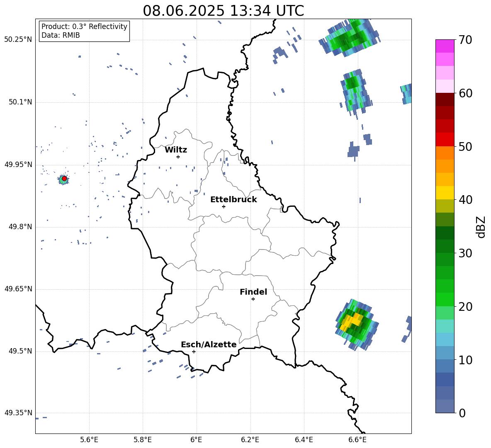
Task: Click the 08.06.2025 13:34 UTC title
Action: pos(223,11)
